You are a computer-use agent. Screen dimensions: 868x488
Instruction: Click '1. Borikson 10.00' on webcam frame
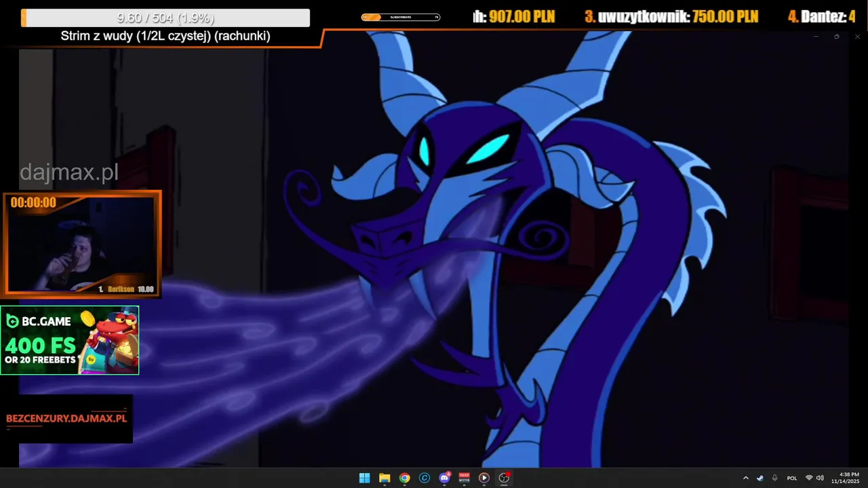pyautogui.click(x=126, y=289)
